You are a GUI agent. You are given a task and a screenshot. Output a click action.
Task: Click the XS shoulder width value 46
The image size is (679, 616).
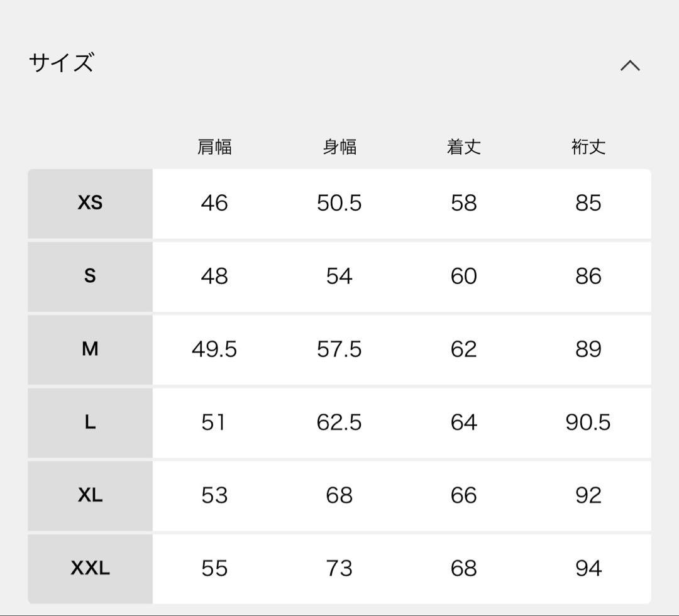[214, 203]
